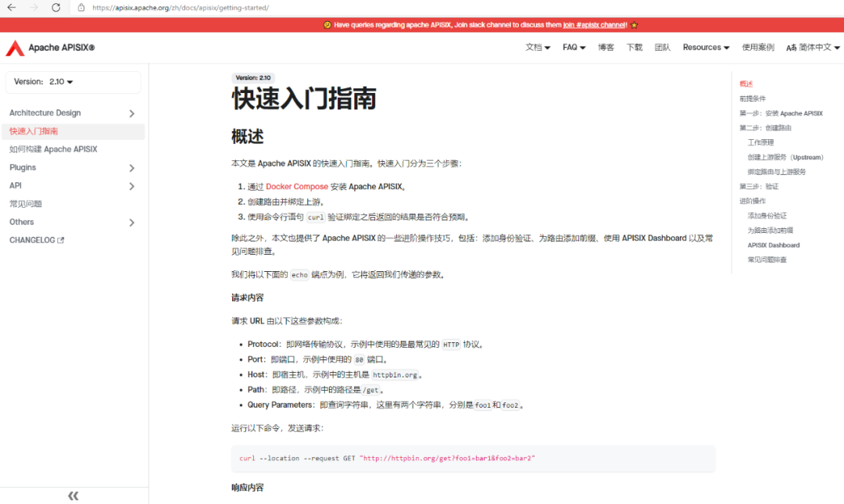Click the 快速入门指南 page heading
Screen dimensions: 844x504
(304, 99)
